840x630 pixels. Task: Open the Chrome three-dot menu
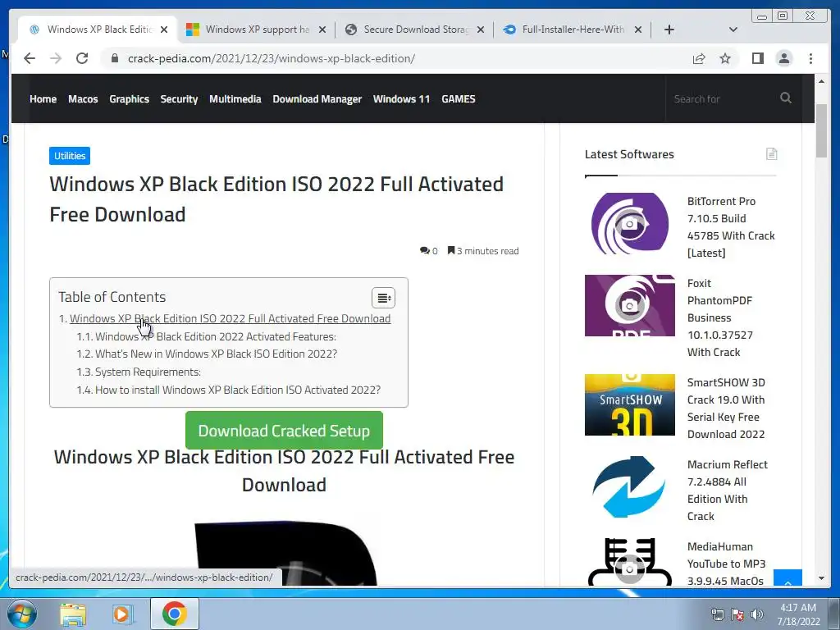810,58
